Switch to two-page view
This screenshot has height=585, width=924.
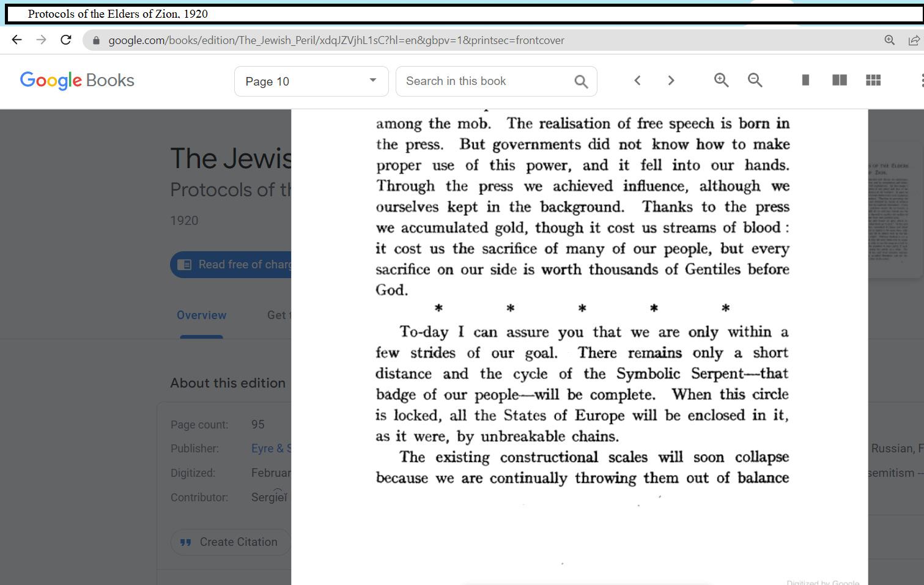(x=840, y=80)
